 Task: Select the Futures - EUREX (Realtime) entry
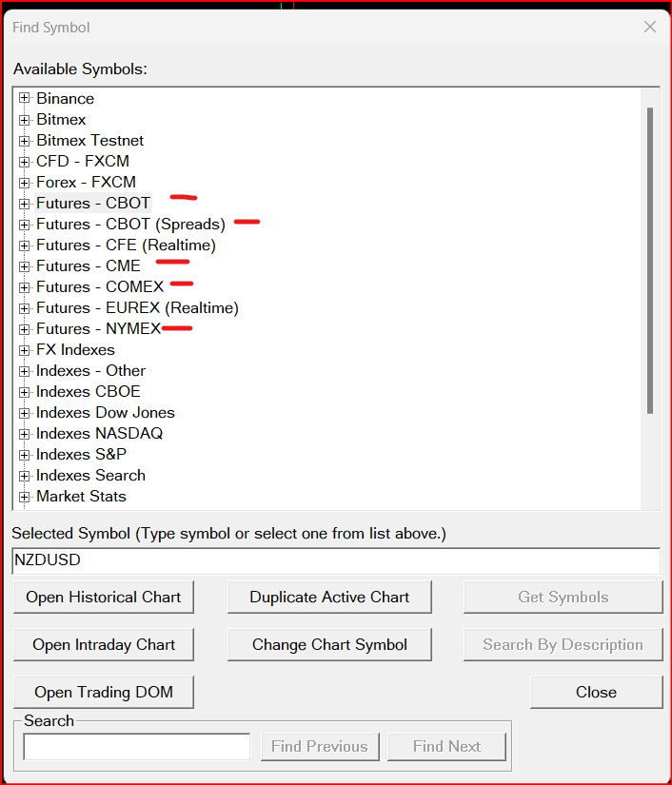click(x=137, y=307)
